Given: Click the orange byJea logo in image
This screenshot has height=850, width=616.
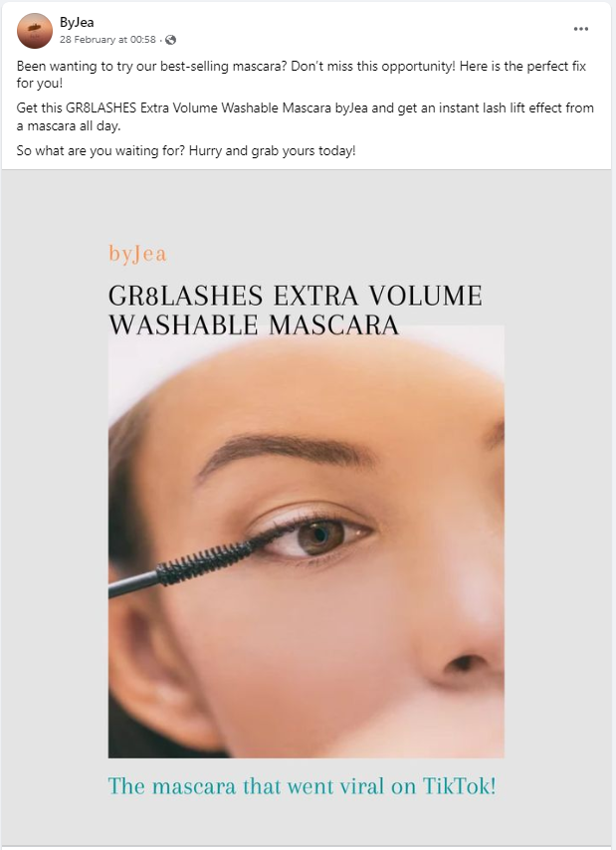Looking at the screenshot, I should click(x=137, y=254).
